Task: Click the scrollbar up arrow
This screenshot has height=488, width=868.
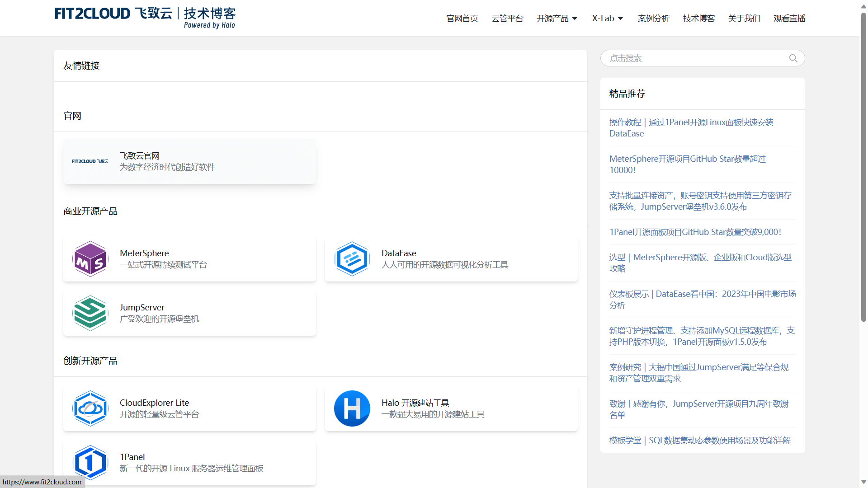Action: coord(863,5)
